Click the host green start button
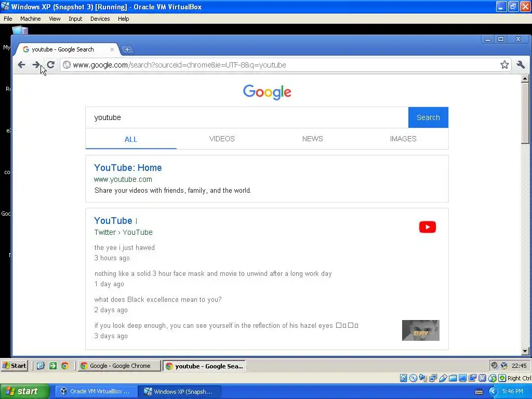 (25, 392)
